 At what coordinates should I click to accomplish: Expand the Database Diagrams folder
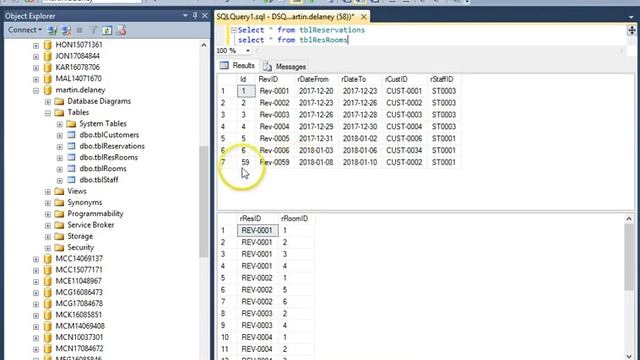click(48, 102)
